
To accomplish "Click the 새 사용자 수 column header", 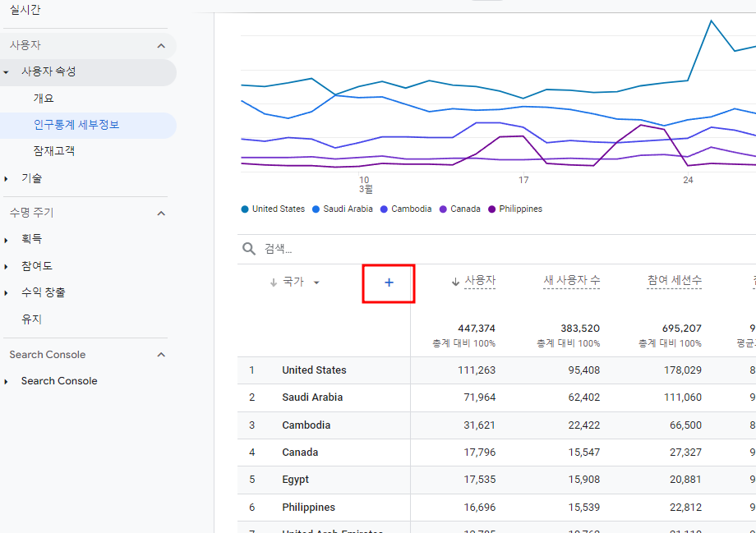I will tap(573, 279).
